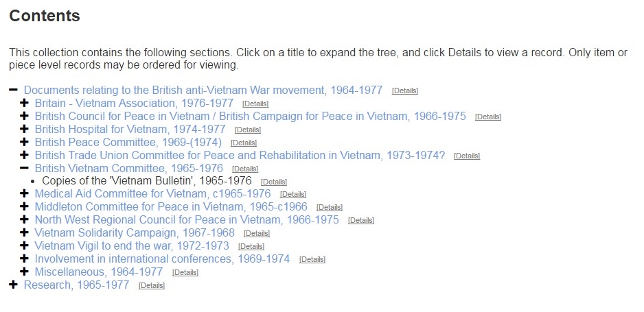Open North West Regional Council title link
The height and width of the screenshot is (312, 644).
pyautogui.click(x=187, y=220)
